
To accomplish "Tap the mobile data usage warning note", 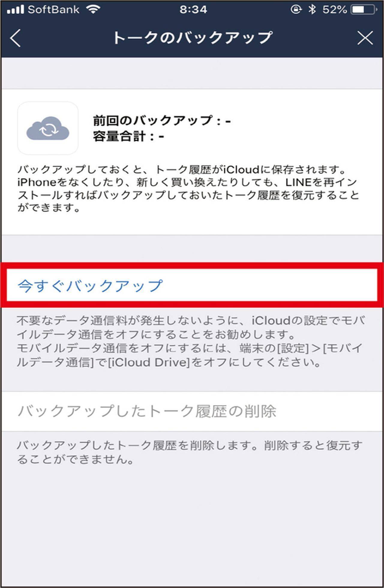I will [x=191, y=341].
